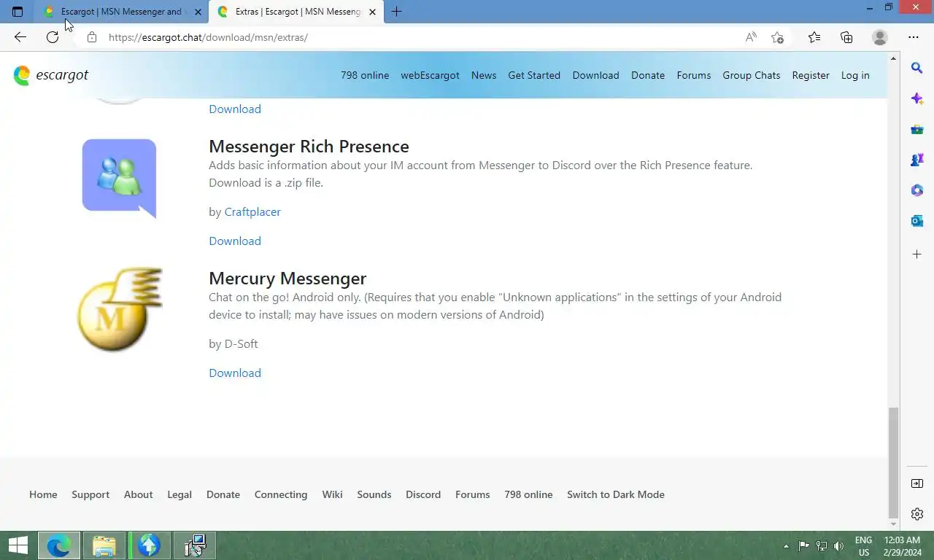This screenshot has width=934, height=560.
Task: Open blue globe arrow taskbar app
Action: pos(149,545)
